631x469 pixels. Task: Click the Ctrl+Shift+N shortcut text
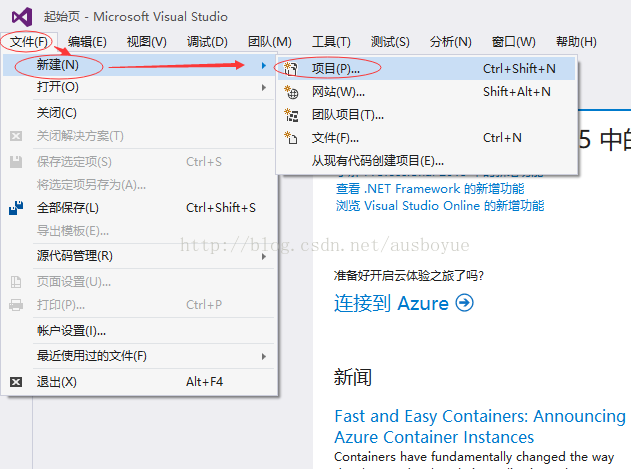pos(519,69)
